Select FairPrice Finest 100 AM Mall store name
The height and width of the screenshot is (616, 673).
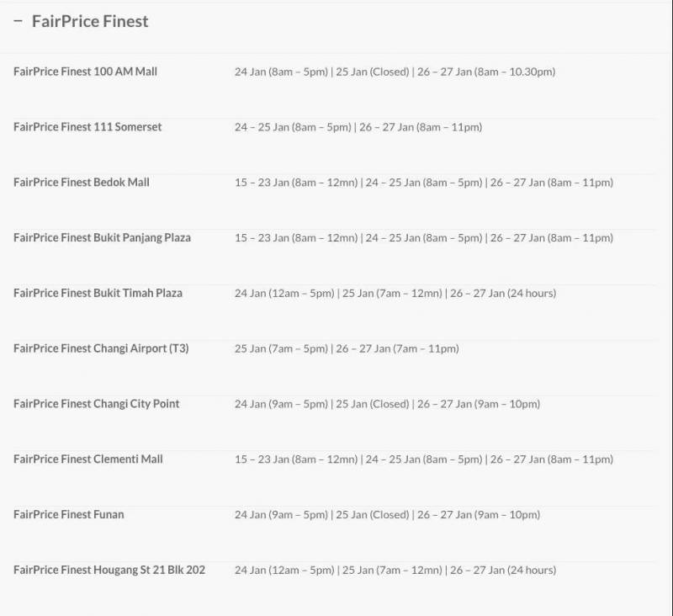pyautogui.click(x=85, y=72)
